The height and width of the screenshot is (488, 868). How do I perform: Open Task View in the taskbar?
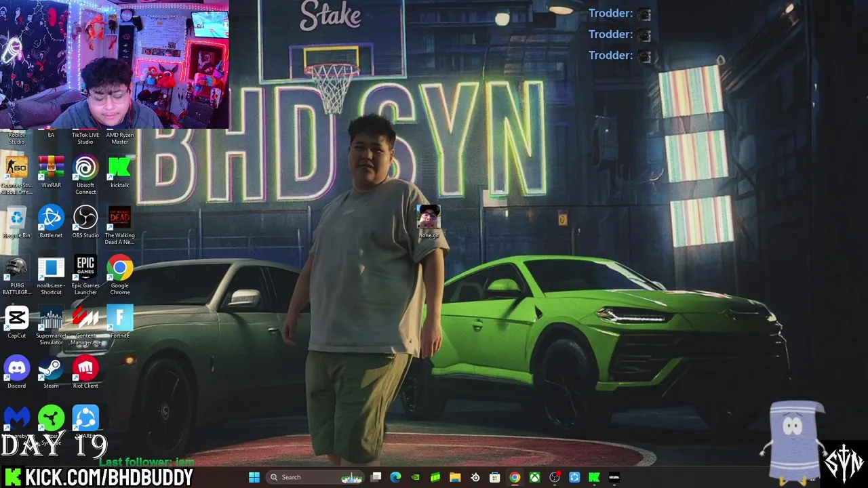click(376, 477)
